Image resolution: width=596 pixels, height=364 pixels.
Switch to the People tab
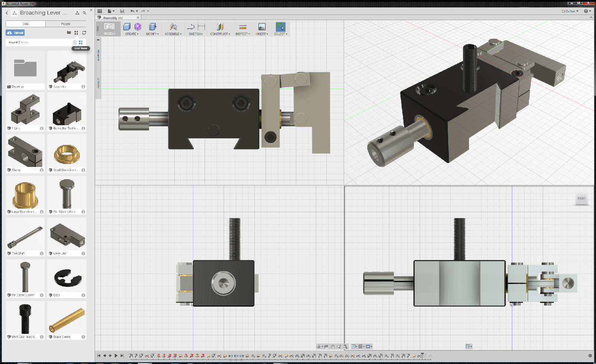tap(66, 24)
